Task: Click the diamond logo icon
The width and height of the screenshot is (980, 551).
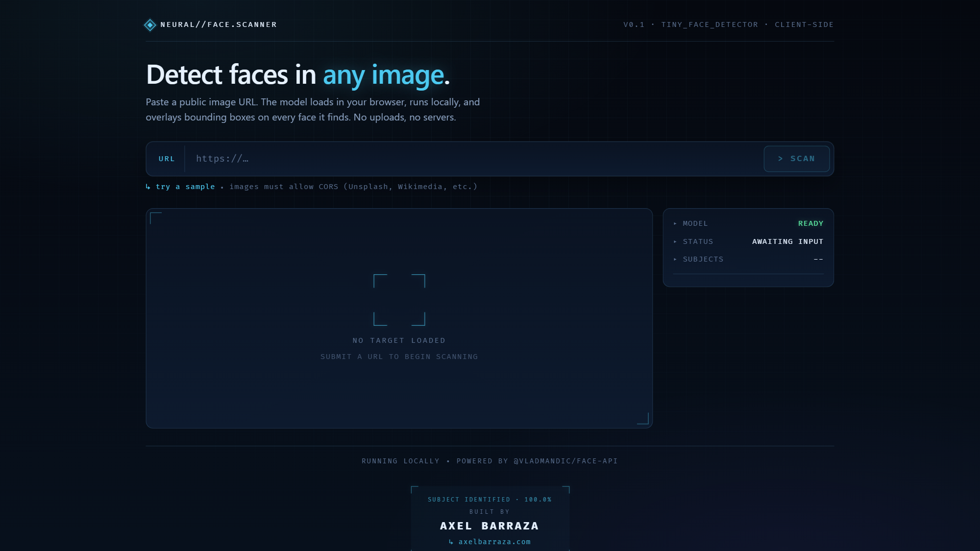Action: [x=150, y=24]
